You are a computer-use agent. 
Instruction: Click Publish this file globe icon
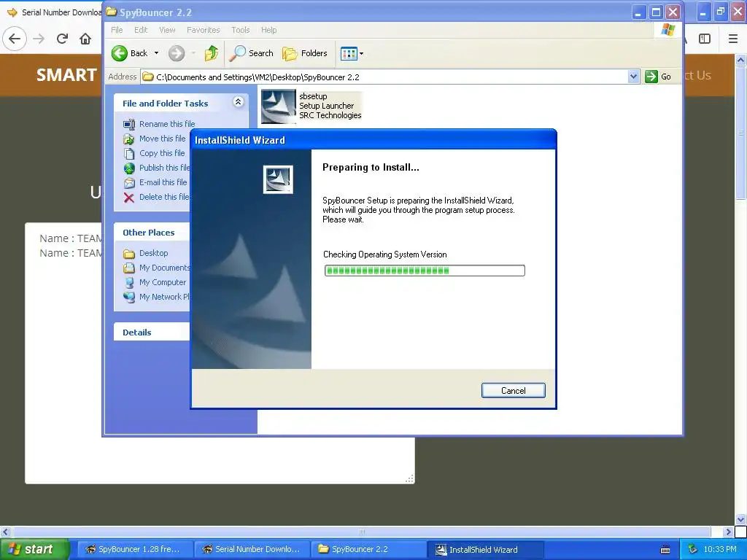[x=129, y=168]
